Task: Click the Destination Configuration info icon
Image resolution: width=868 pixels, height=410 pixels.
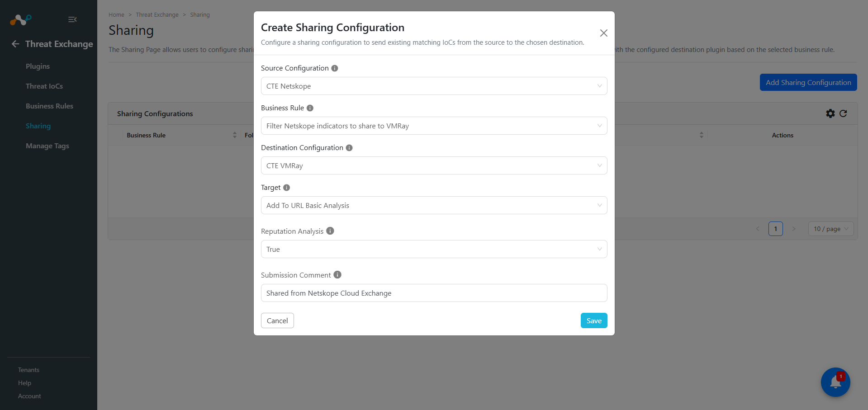Action: click(x=349, y=148)
